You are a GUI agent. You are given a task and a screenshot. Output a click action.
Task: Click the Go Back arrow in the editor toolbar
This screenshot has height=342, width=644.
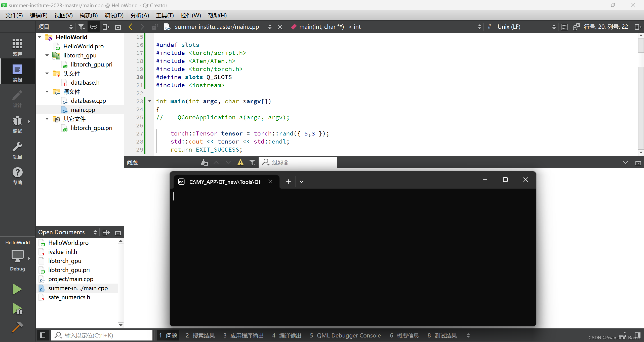tap(130, 27)
